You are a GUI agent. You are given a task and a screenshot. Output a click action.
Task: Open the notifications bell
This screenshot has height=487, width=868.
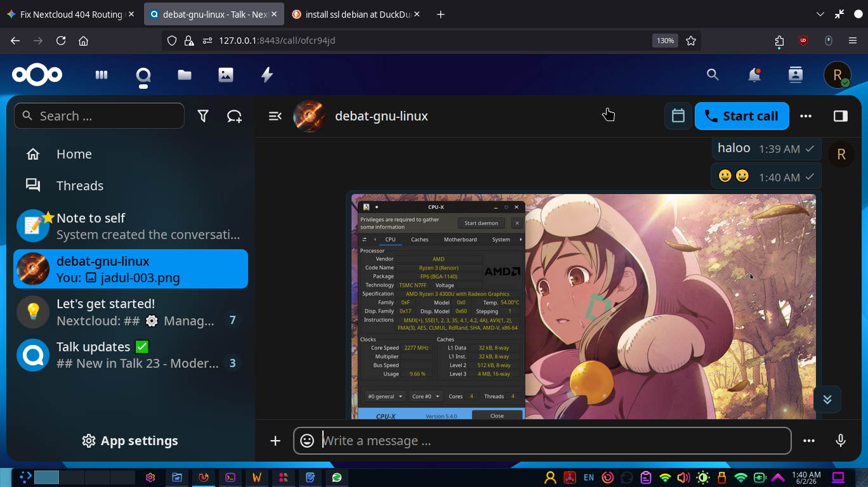coord(754,75)
